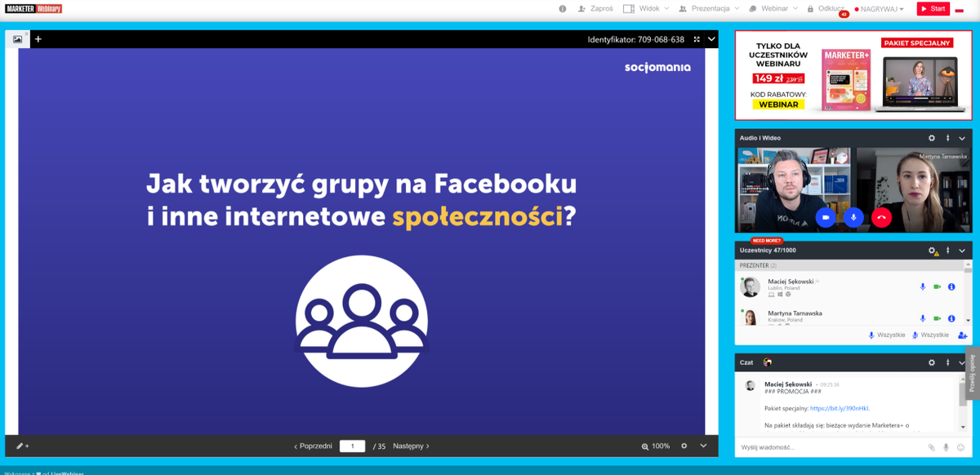Open the NAGRYWAJ recording dropdown
980x475 pixels.
880,9
